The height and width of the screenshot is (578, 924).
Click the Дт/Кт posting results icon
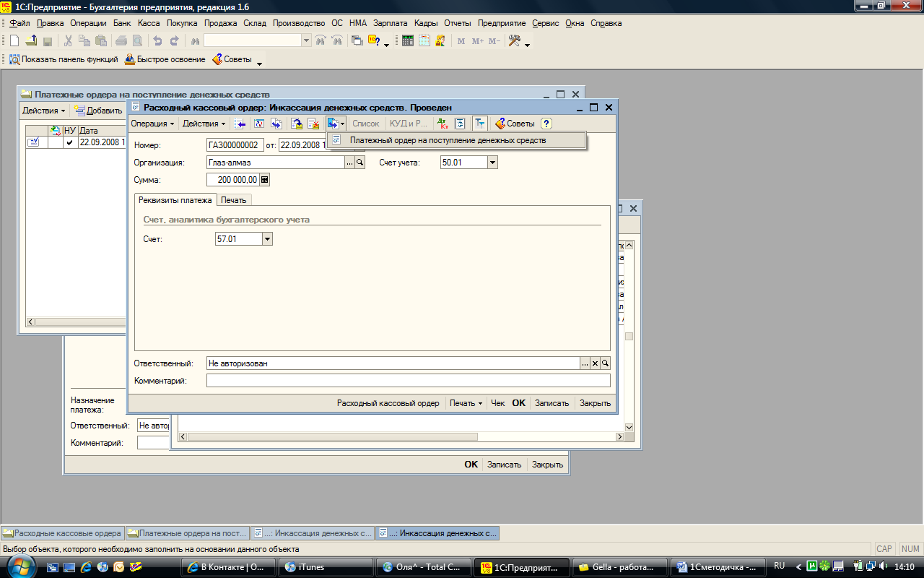click(443, 124)
